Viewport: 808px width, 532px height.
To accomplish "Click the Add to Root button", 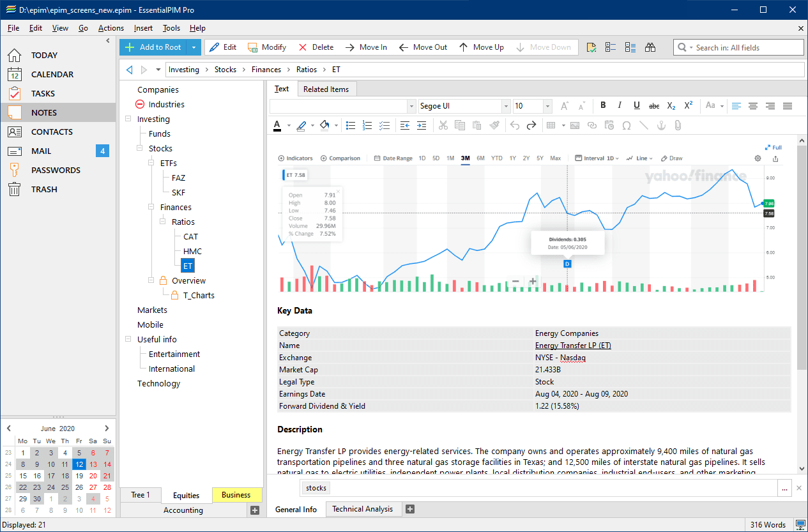I will coord(153,47).
